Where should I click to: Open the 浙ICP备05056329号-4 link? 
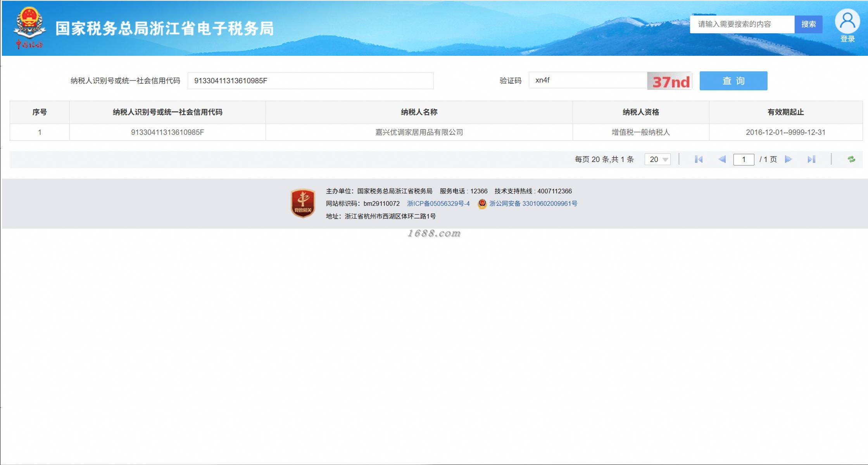point(438,203)
